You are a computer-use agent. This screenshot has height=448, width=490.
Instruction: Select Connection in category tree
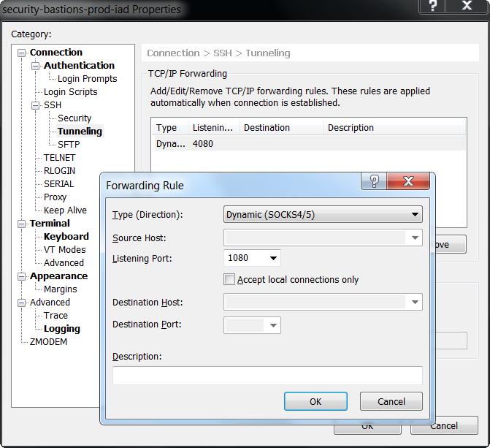[56, 53]
